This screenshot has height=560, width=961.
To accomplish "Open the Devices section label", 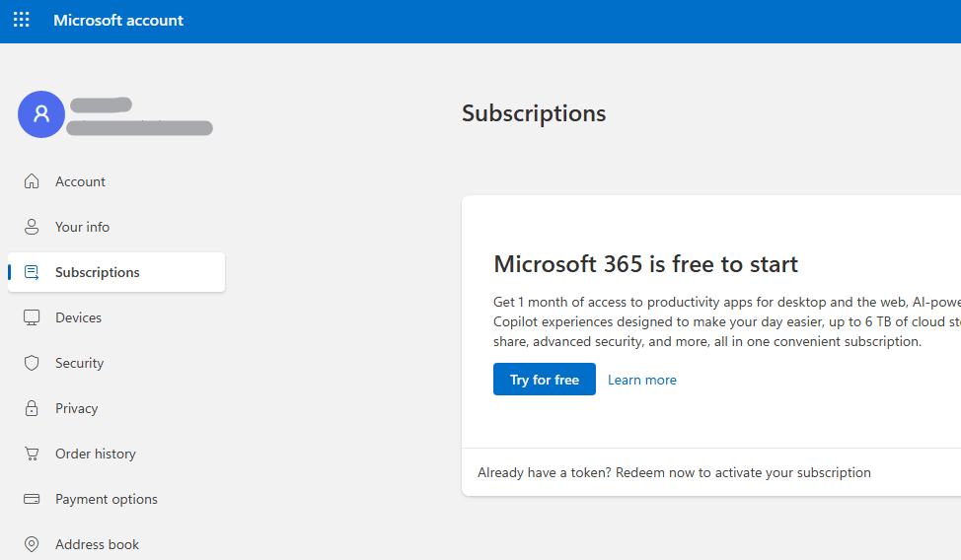I will tap(79, 317).
